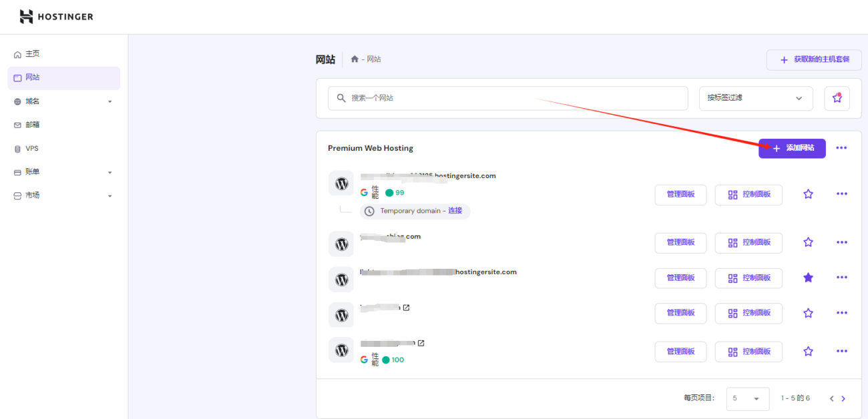This screenshot has height=419, width=868.
Task: Open three-dots menu for the last website
Action: pos(841,351)
